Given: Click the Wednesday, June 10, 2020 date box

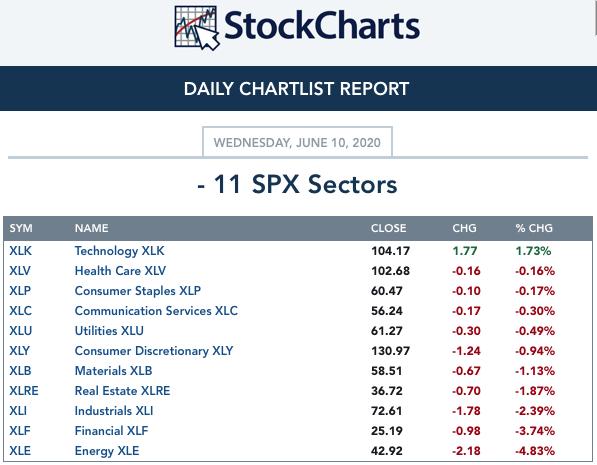Looking at the screenshot, I should (297, 142).
